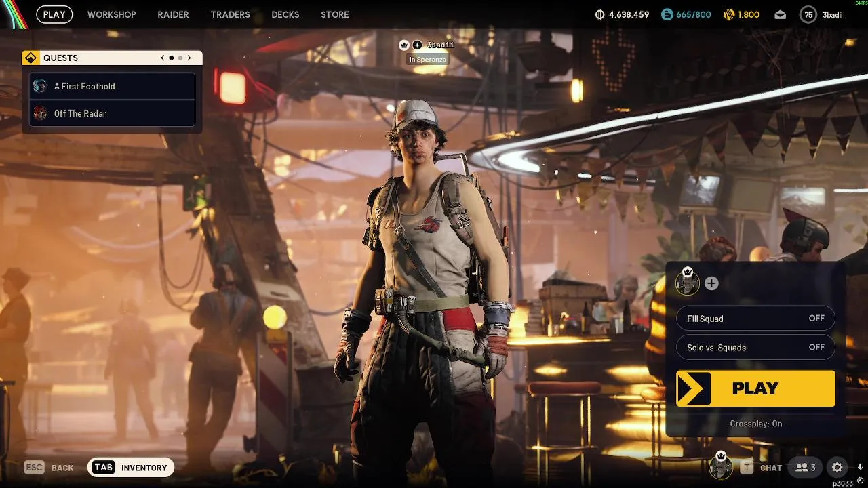Image resolution: width=868 pixels, height=488 pixels.
Task: Open the mail inbox envelope icon
Action: coord(781,14)
